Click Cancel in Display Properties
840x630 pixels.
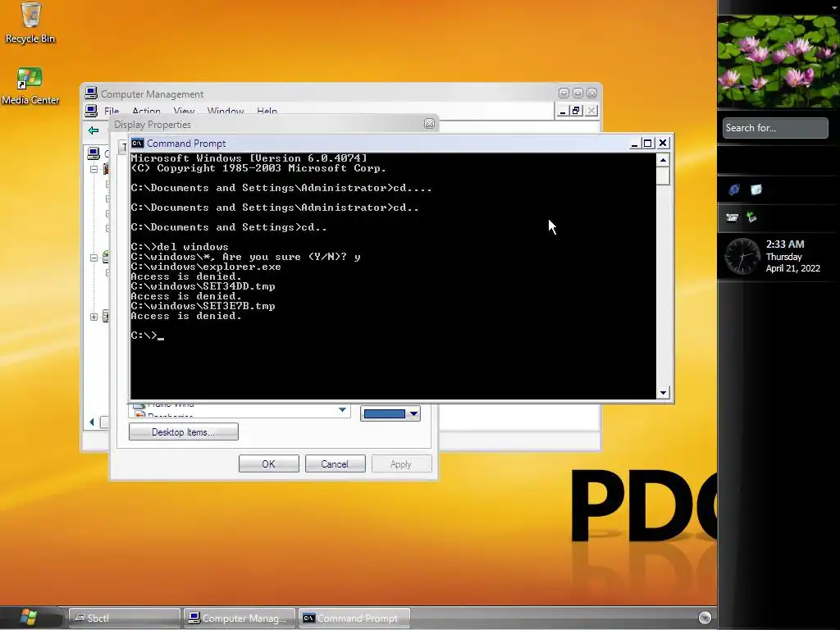335,464
